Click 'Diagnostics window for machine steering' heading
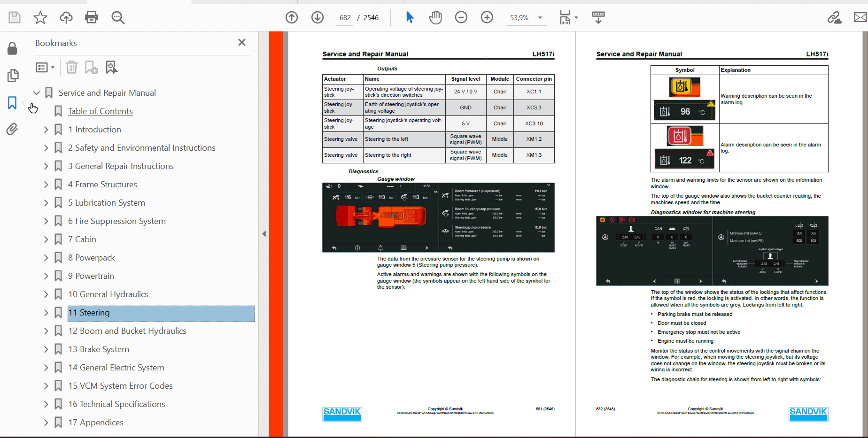This screenshot has height=438, width=868. coord(703,212)
